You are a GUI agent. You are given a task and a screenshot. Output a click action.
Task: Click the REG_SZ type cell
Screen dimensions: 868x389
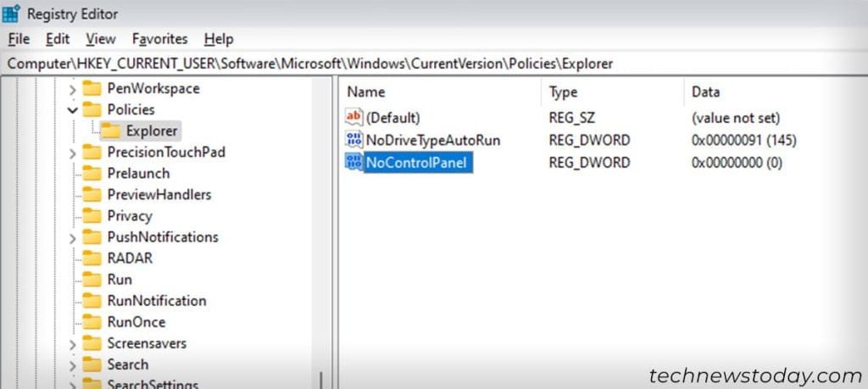tap(572, 118)
